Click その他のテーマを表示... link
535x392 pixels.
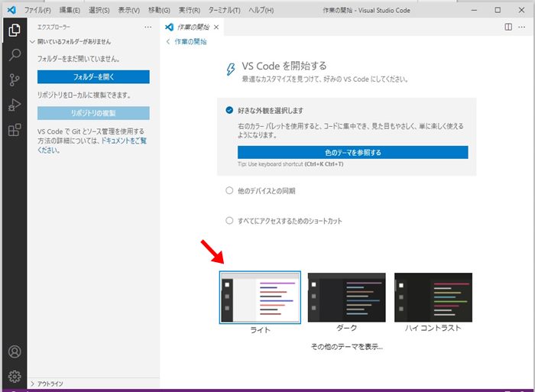coord(347,347)
